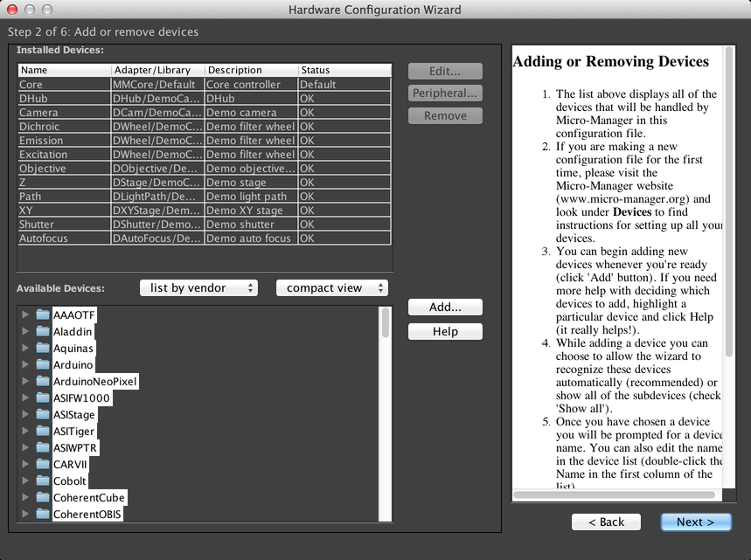751x560 pixels.
Task: Click the ArduinoNeoPixel folder icon
Action: (x=43, y=381)
